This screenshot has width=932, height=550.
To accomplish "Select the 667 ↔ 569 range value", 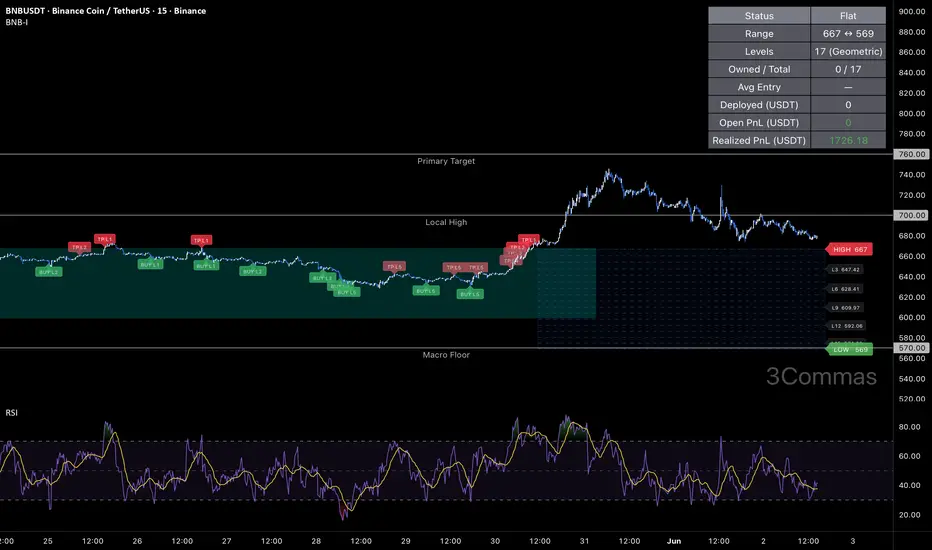I will (848, 33).
